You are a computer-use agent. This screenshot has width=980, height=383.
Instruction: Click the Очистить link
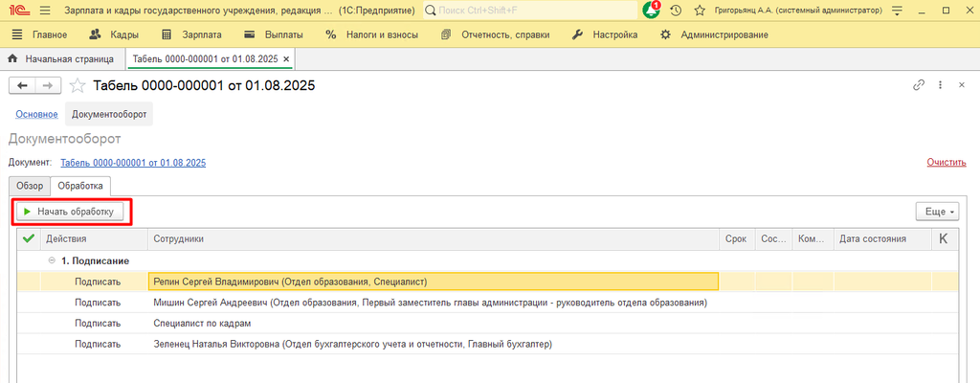tap(946, 162)
